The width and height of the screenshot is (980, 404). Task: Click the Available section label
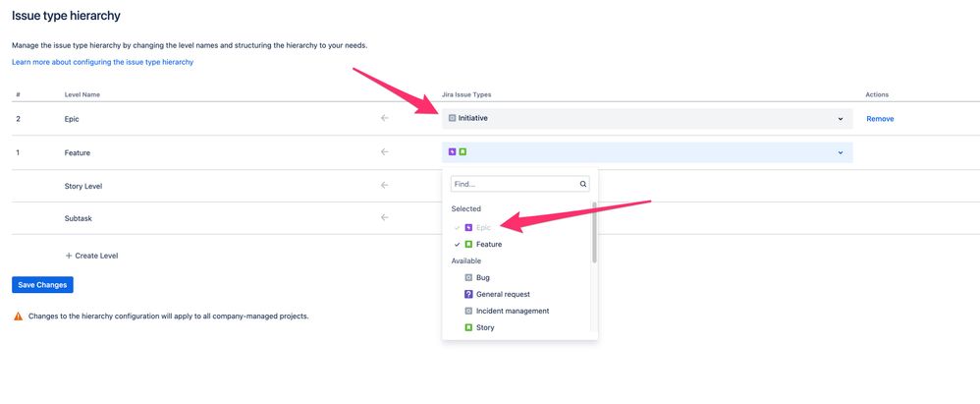click(466, 260)
